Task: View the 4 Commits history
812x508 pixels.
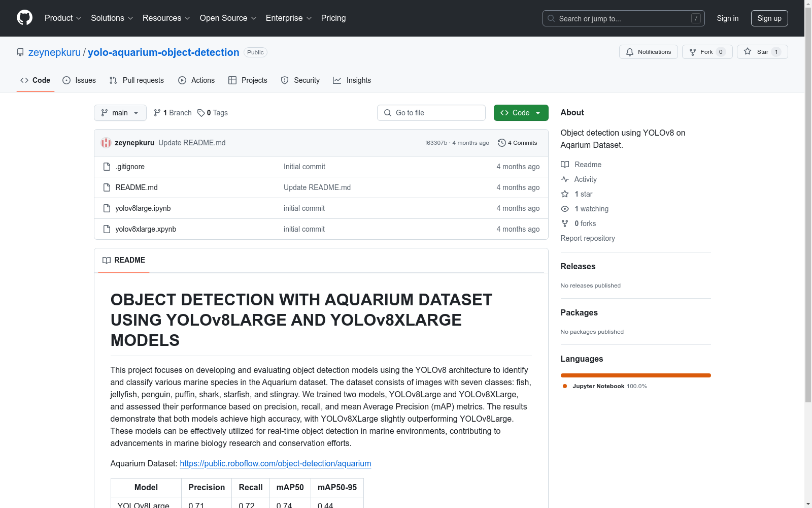Action: point(518,143)
